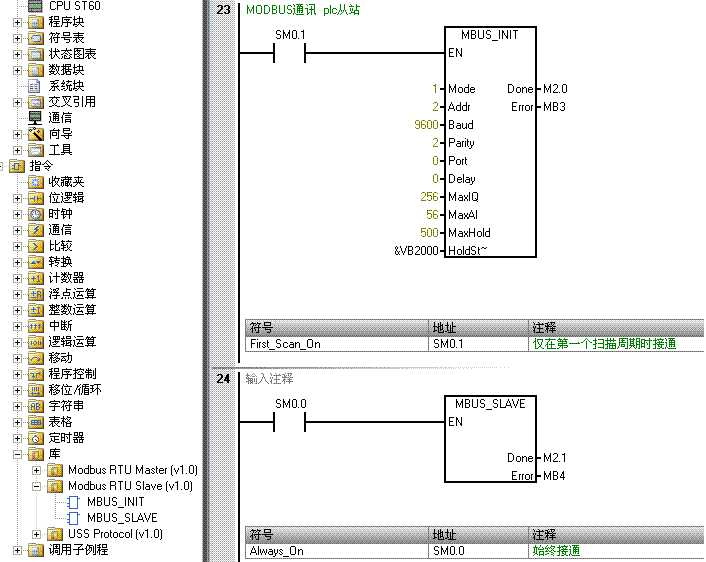Click the MBUS_INIT subroutine icon in tree
Screen dimensions: 706x562
pyautogui.click(x=73, y=502)
